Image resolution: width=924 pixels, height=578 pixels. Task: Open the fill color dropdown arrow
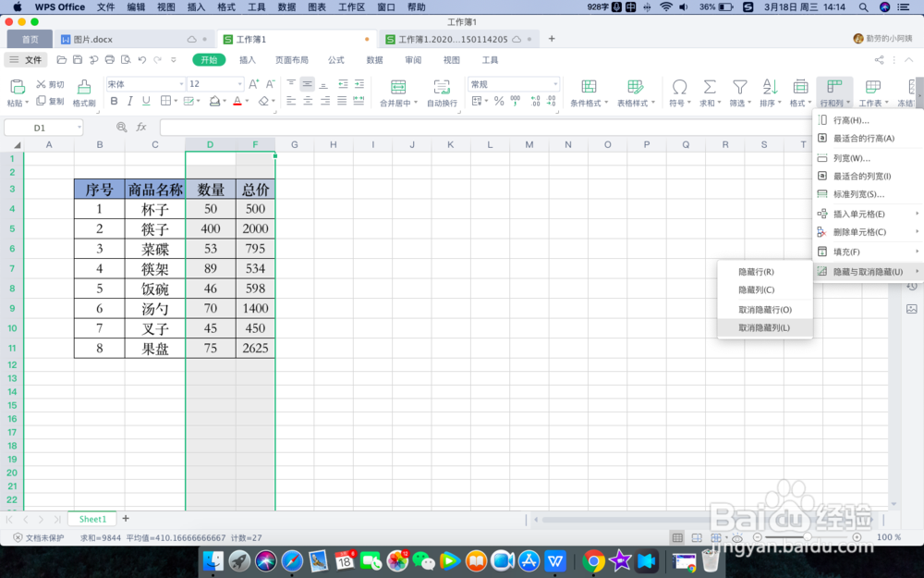click(x=225, y=102)
